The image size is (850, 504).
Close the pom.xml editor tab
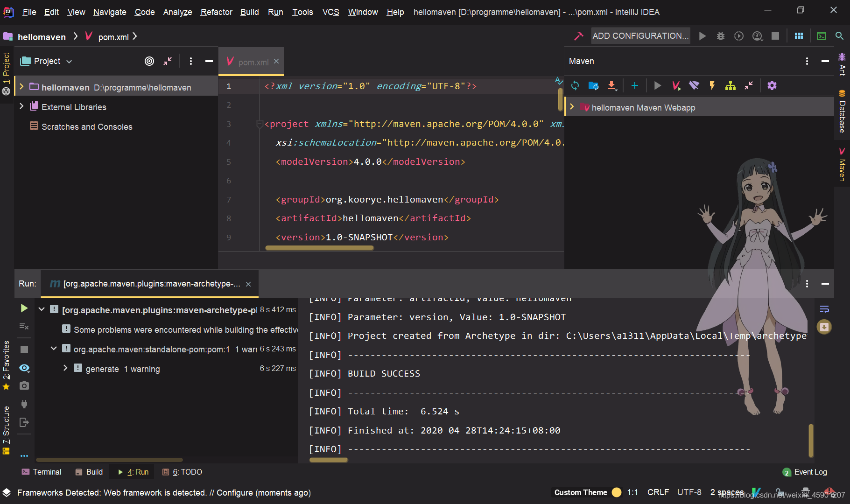[276, 61]
